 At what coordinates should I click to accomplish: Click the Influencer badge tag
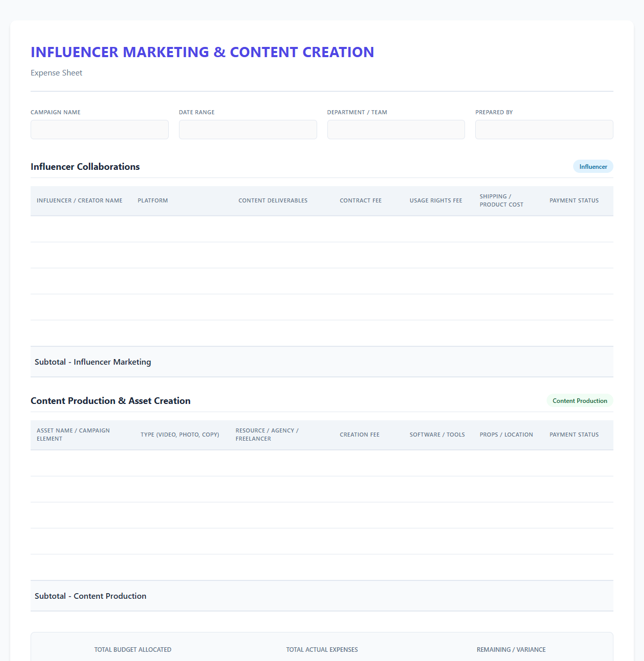(x=593, y=167)
